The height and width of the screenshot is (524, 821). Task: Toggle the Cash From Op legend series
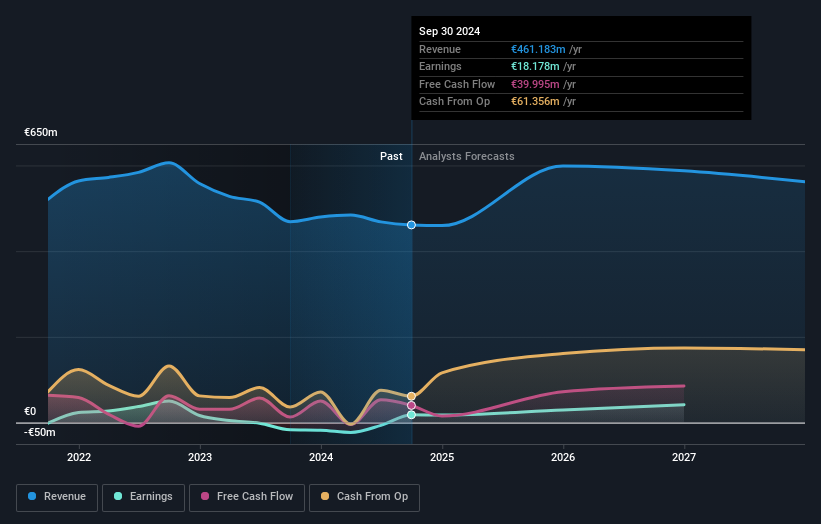364,497
